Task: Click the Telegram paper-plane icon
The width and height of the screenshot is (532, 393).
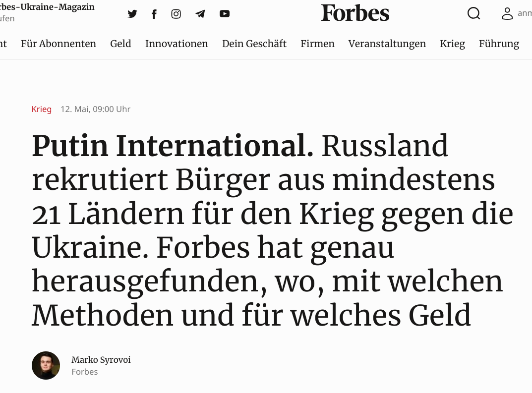Action: click(200, 14)
